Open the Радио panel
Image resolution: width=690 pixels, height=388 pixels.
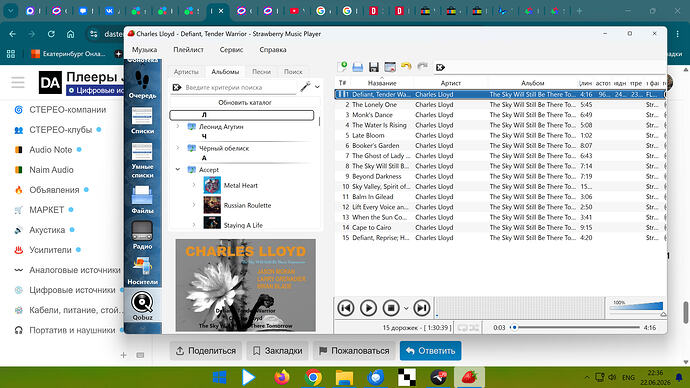[142, 235]
